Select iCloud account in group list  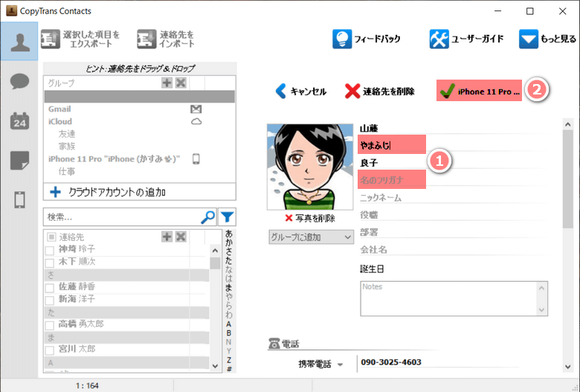[x=60, y=121]
